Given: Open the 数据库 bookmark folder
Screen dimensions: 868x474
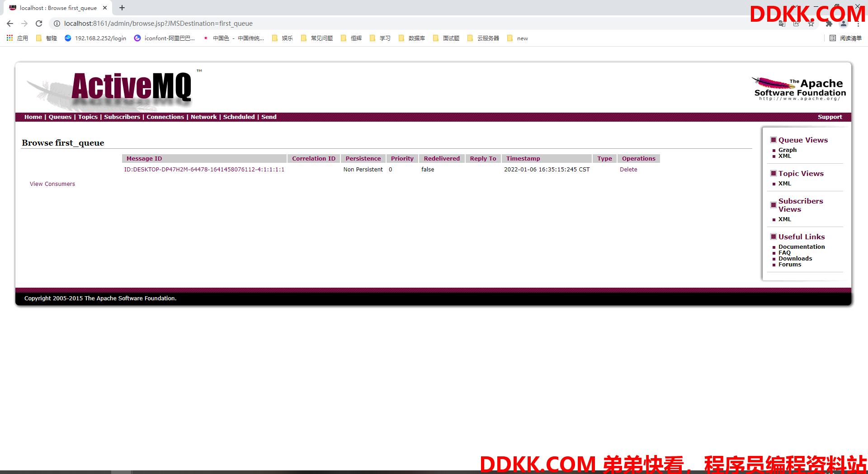Looking at the screenshot, I should [412, 38].
